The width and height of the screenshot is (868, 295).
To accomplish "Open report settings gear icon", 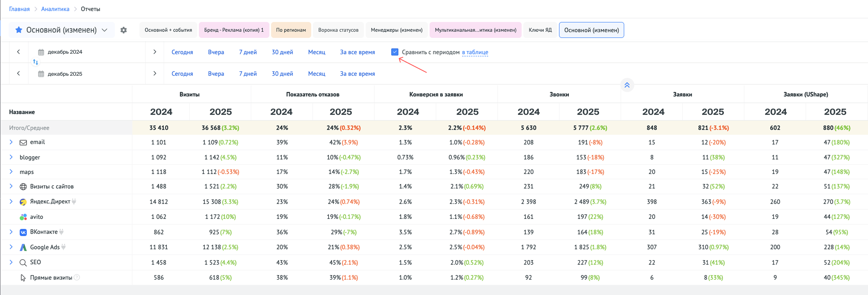I will tap(124, 30).
